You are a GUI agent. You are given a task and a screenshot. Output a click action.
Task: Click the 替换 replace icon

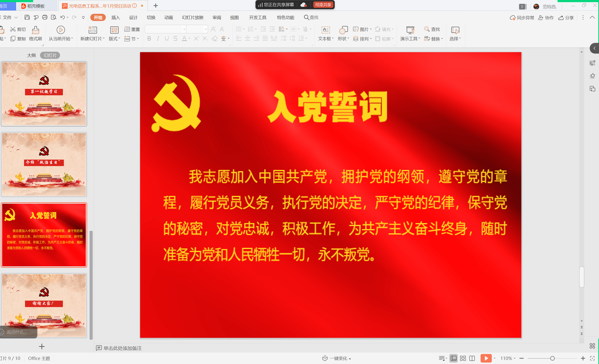(x=427, y=39)
